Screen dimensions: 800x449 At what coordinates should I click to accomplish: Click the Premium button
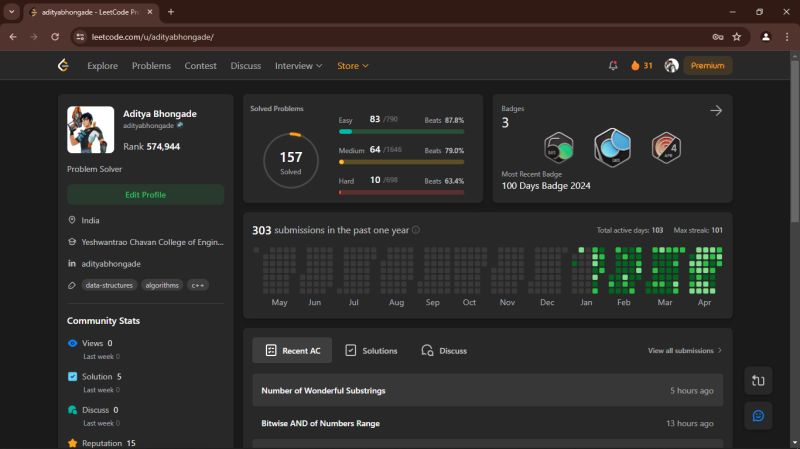pyautogui.click(x=707, y=65)
